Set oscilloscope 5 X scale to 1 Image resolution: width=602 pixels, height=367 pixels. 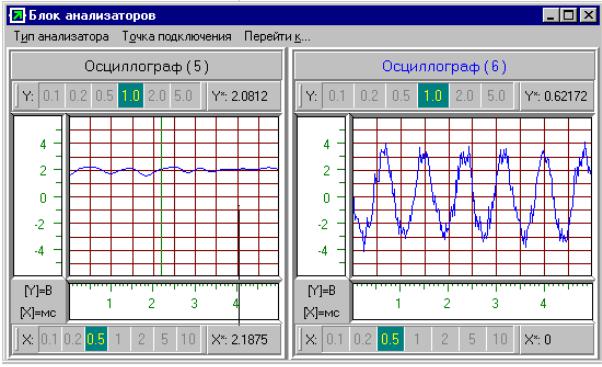[119, 339]
